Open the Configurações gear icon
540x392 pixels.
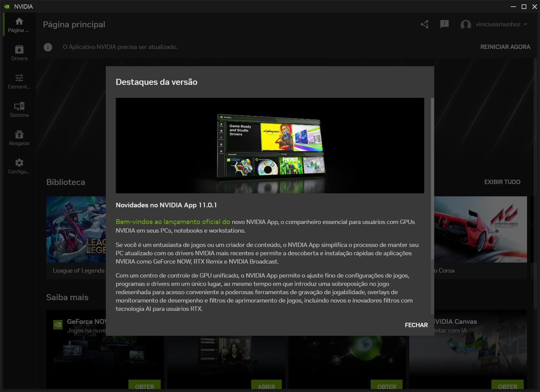pos(19,163)
